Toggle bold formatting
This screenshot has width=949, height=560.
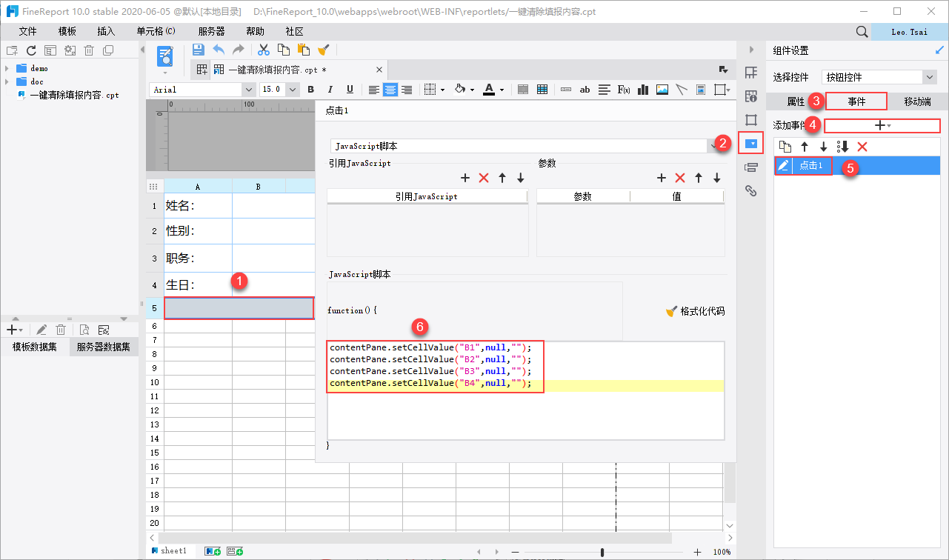point(312,90)
